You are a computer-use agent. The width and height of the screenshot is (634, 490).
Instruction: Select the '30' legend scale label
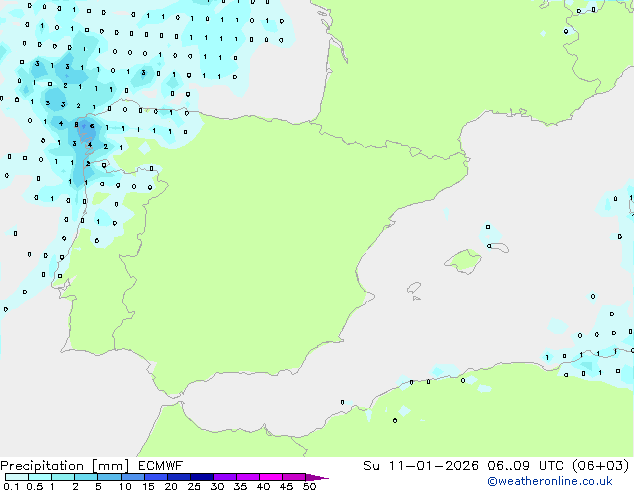click(217, 486)
